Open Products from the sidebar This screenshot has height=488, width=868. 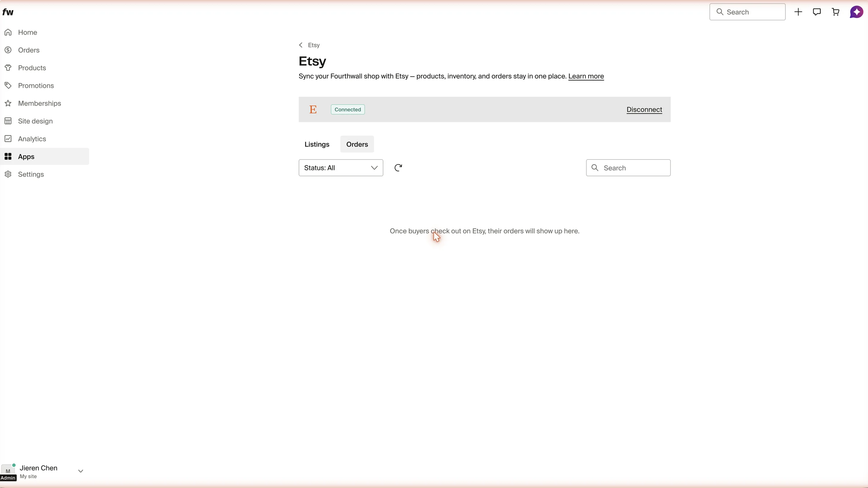45,68
